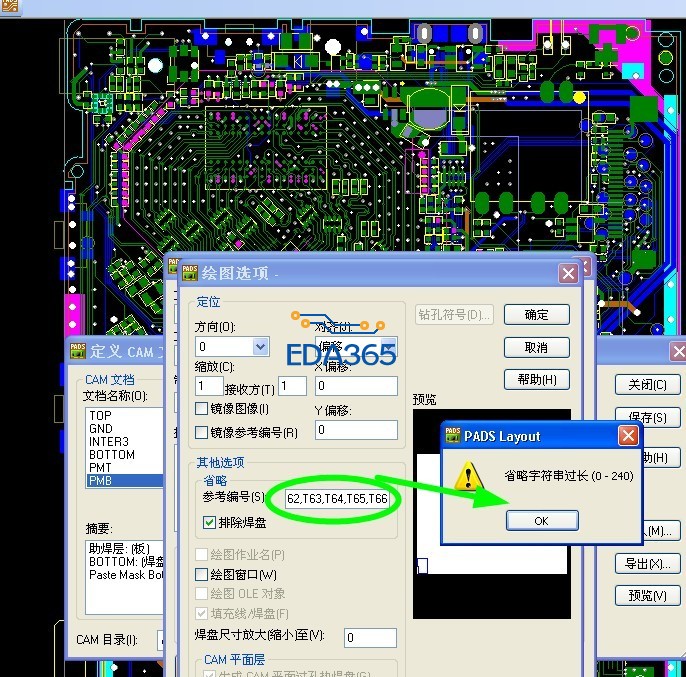Select GND in the CAM document list
Viewport: 686px width, 677px height.
point(125,428)
